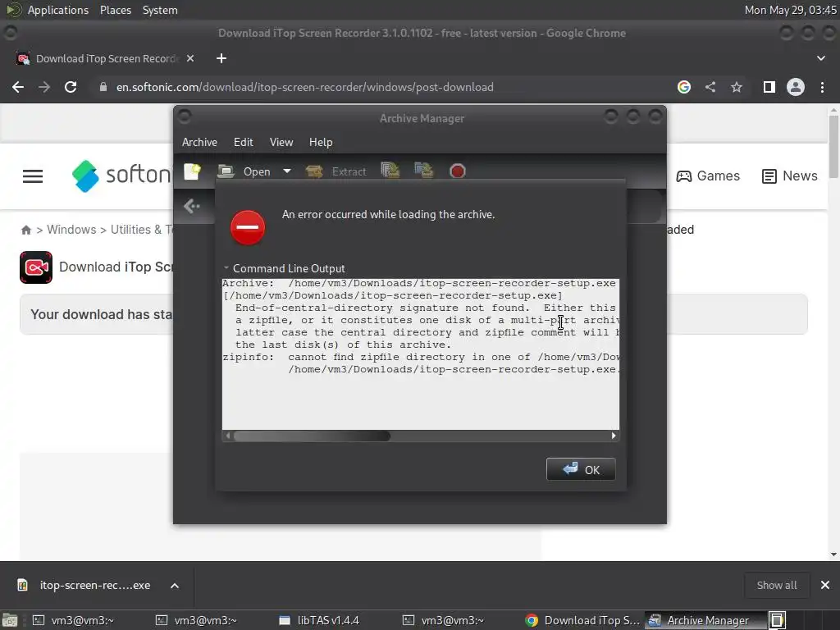Screen dimensions: 840x630
Task: Click the home breadcrumb icon
Action: 26,230
